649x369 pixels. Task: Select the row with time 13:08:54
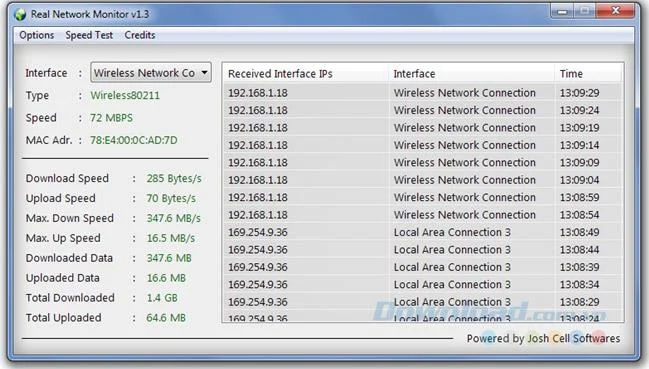(423, 215)
